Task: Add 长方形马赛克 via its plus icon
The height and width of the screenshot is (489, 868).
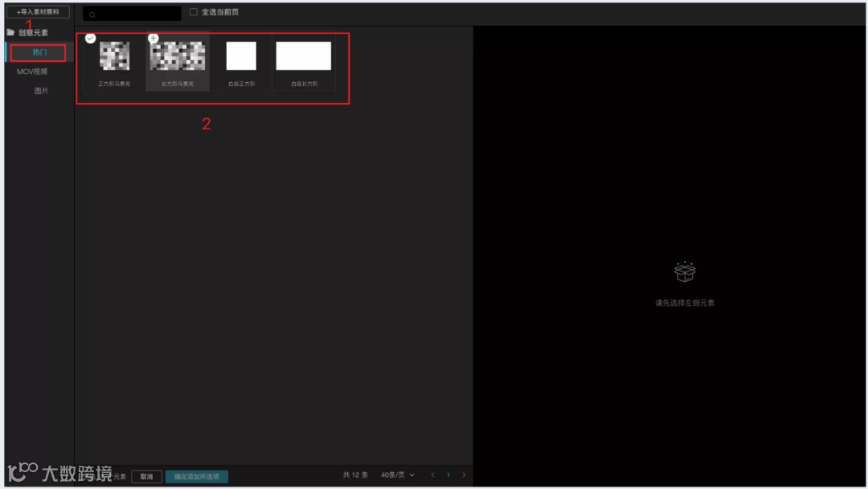Action: coord(154,39)
